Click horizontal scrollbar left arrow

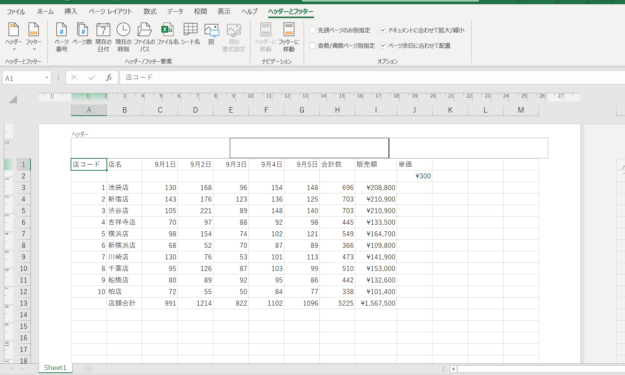453,369
